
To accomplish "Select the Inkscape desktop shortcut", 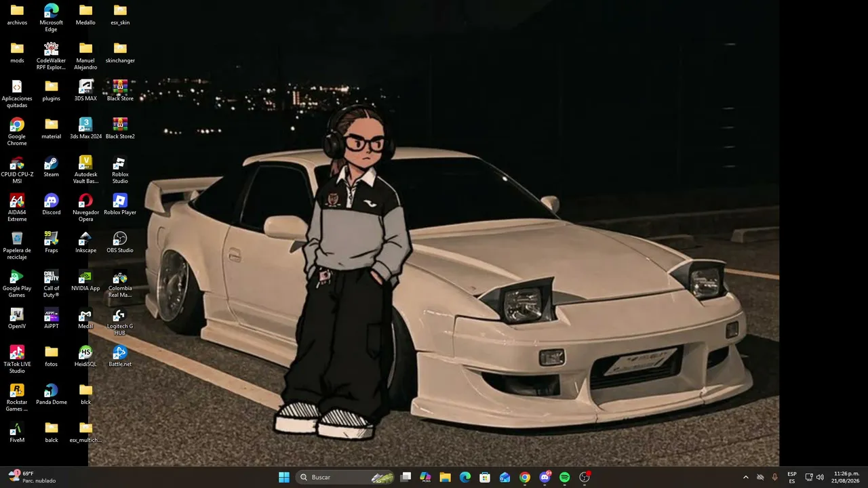I will pos(85,242).
